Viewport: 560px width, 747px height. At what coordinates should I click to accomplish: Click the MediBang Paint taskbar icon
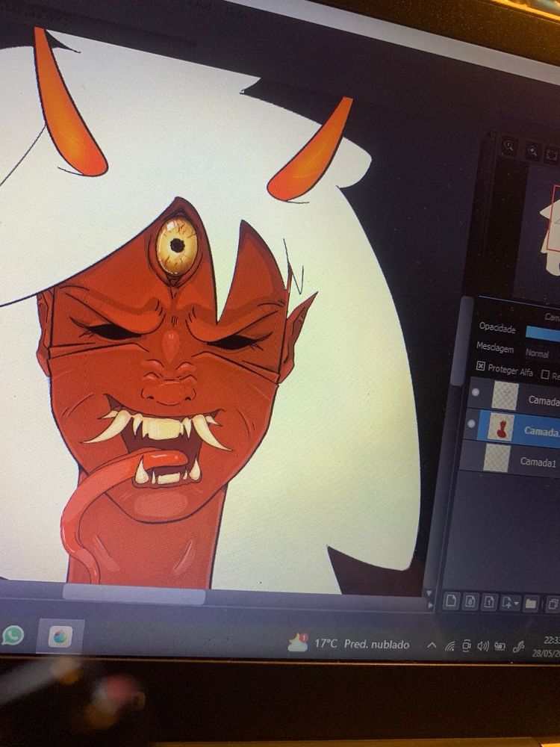coord(60,637)
